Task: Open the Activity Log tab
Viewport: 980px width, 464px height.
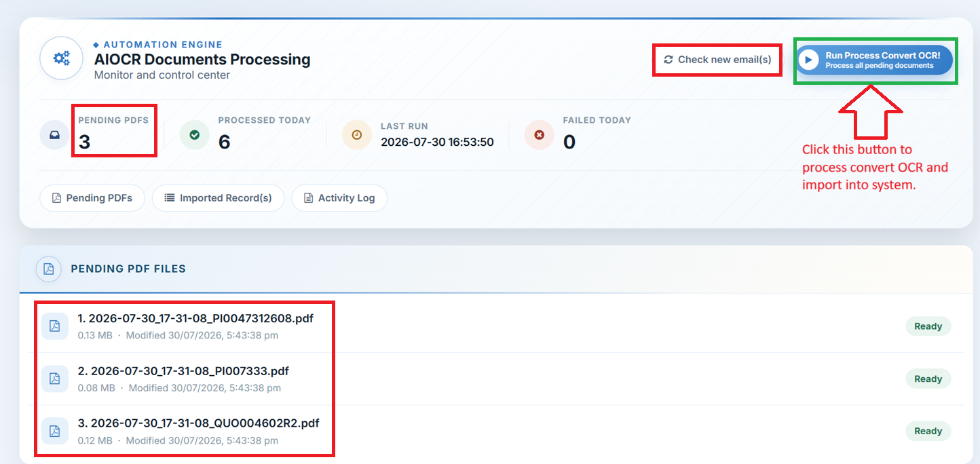Action: 339,198
